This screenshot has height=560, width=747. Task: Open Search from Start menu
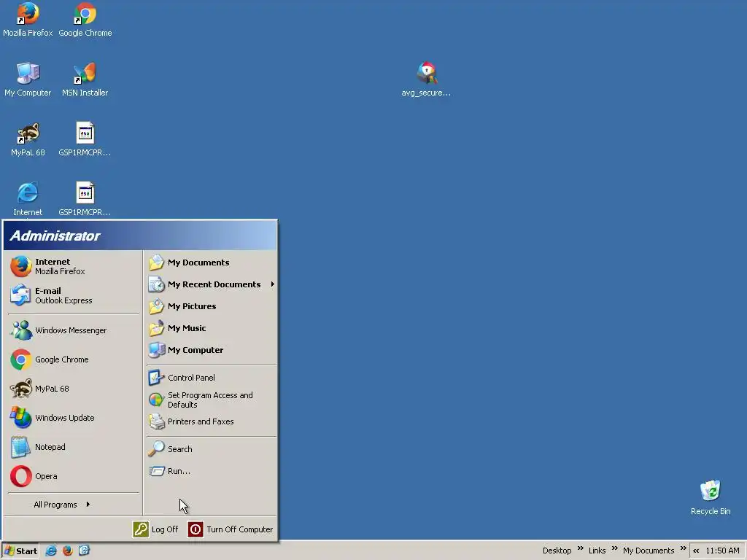tap(211, 449)
